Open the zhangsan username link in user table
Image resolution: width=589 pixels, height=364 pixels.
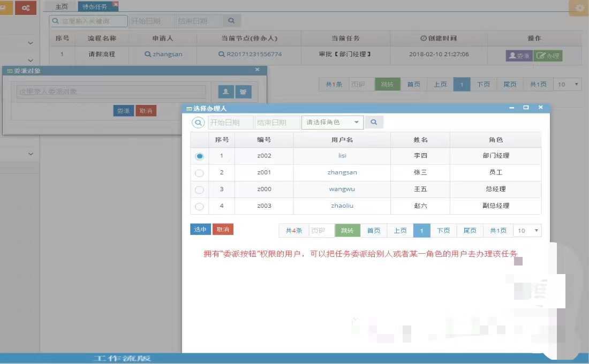[x=342, y=172]
